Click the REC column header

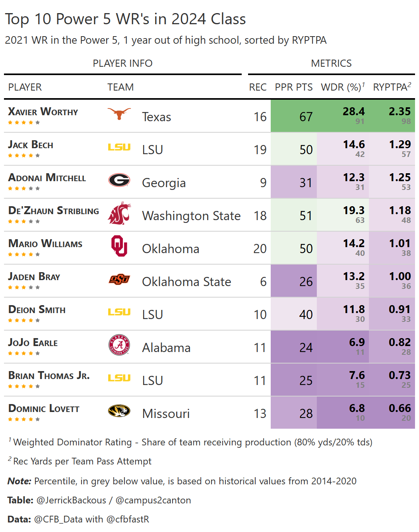tap(258, 87)
